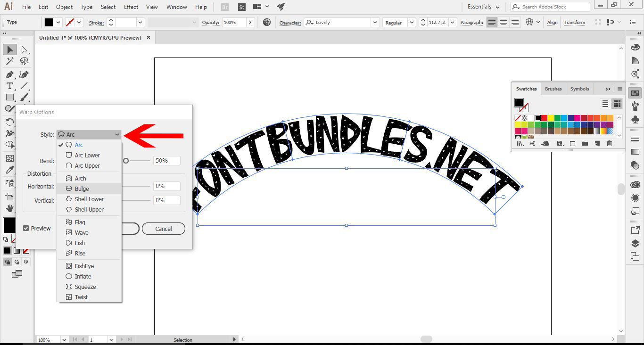Toggle align text left
The height and width of the screenshot is (345, 644).
pyautogui.click(x=492, y=22)
